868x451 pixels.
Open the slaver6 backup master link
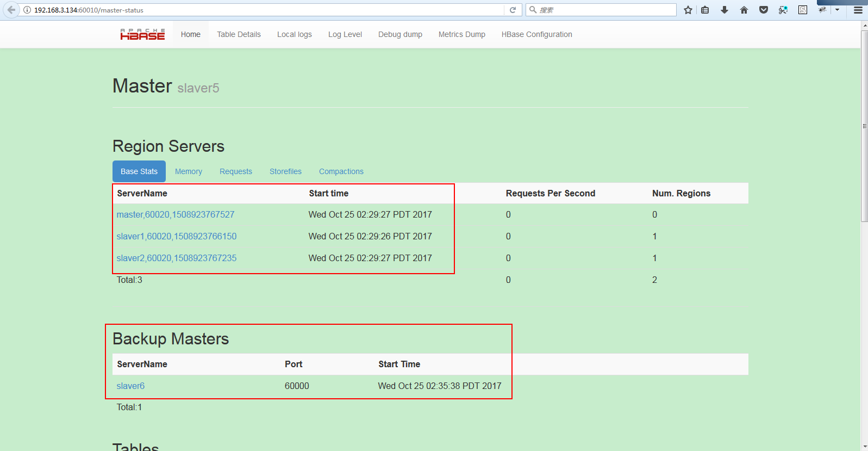130,386
